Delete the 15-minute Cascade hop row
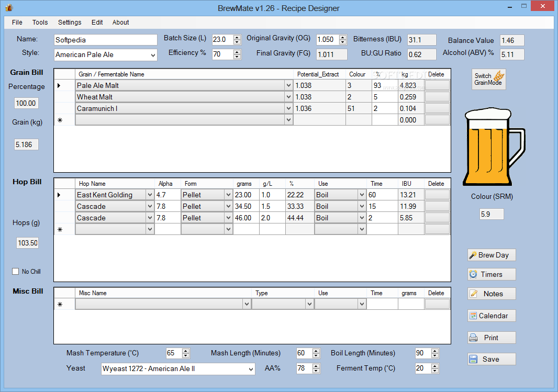This screenshot has height=392, width=558. (x=437, y=206)
